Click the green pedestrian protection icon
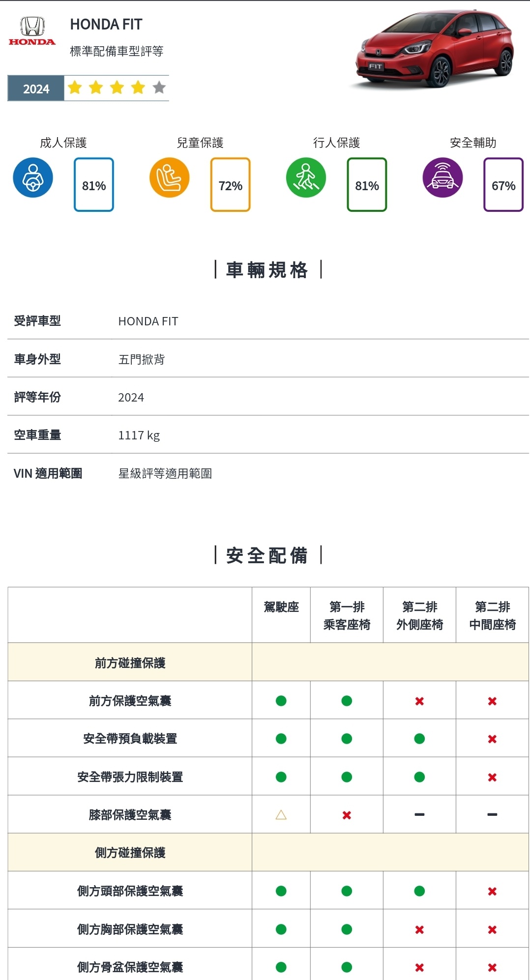Image resolution: width=530 pixels, height=980 pixels. click(306, 177)
